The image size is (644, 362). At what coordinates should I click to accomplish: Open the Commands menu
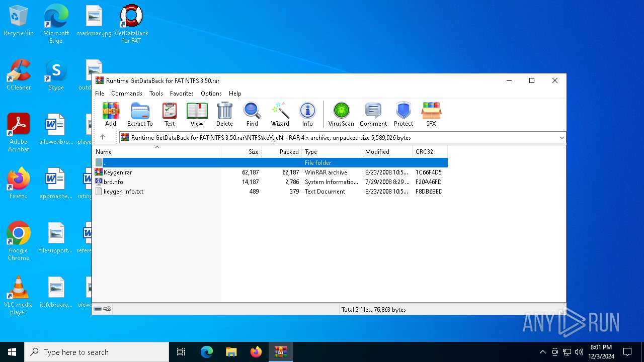(127, 94)
